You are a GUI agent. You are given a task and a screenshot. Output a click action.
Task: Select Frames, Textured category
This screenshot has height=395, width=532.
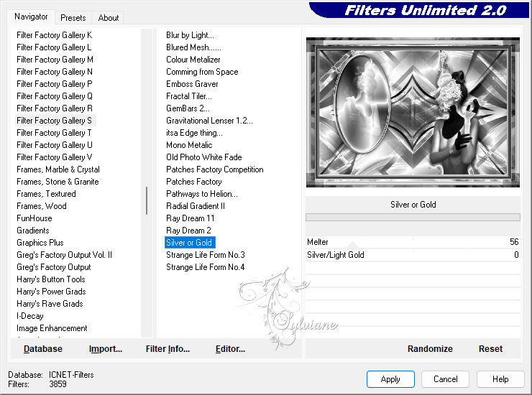(x=46, y=194)
